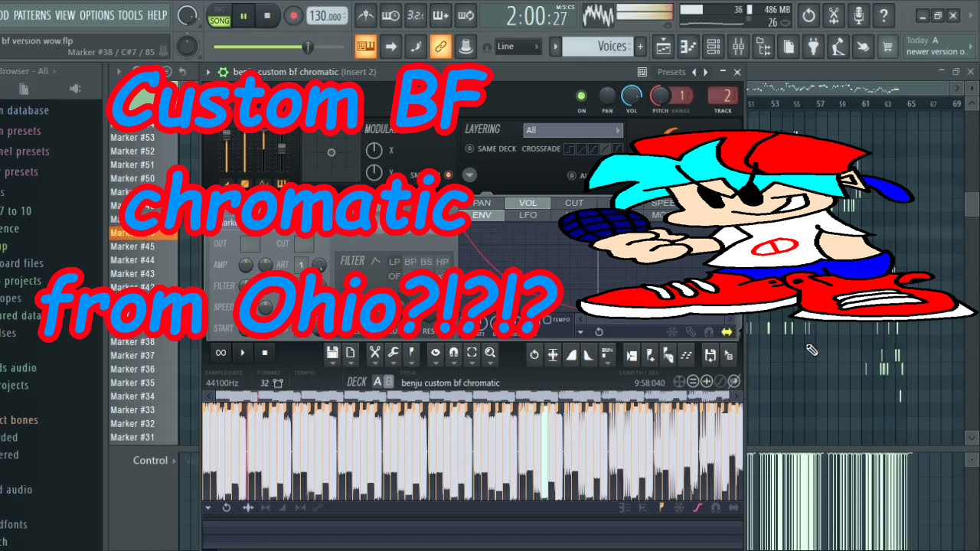Toggle the channel ON light
The image size is (980, 551).
[x=581, y=96]
